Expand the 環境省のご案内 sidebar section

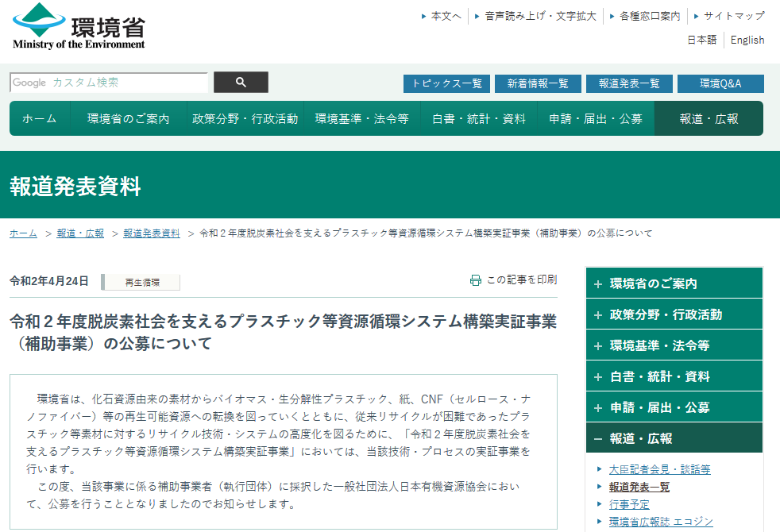click(598, 283)
